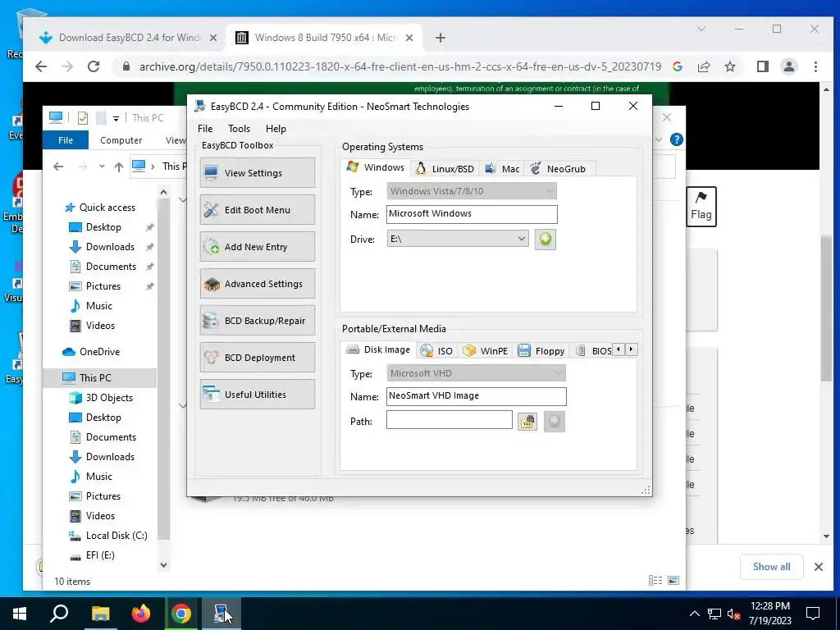Select the Windows operating system tab

tap(376, 167)
